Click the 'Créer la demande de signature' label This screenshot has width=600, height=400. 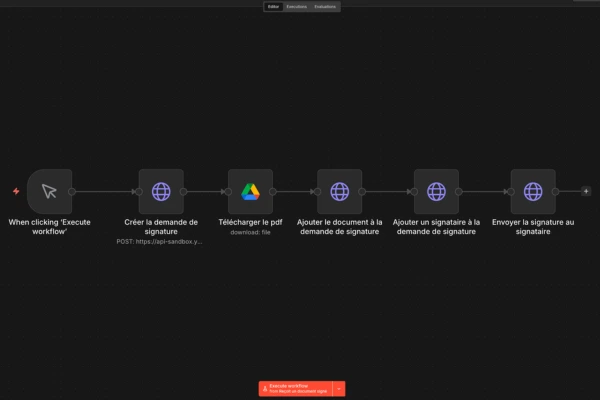161,227
